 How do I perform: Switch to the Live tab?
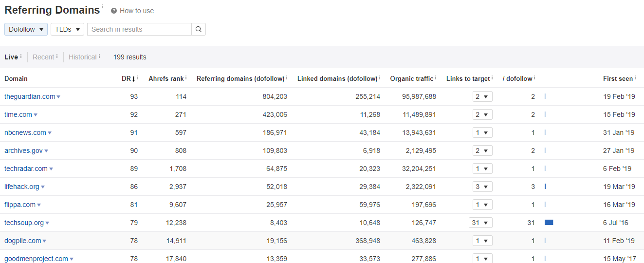tap(11, 57)
